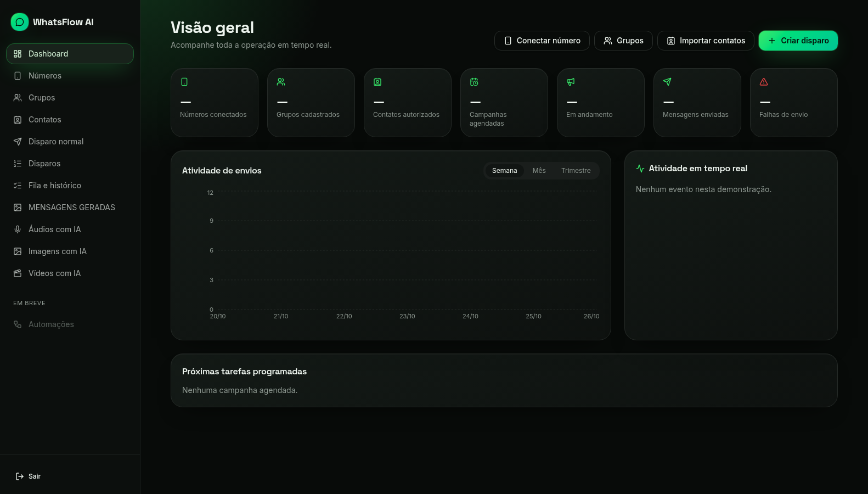
Task: Click the Grupos people icon in sidebar
Action: pos(18,98)
